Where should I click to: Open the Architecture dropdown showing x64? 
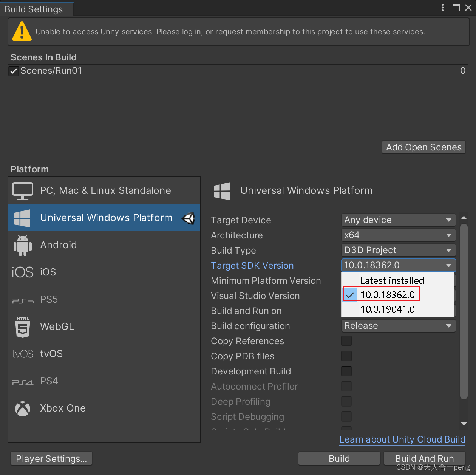pos(398,235)
